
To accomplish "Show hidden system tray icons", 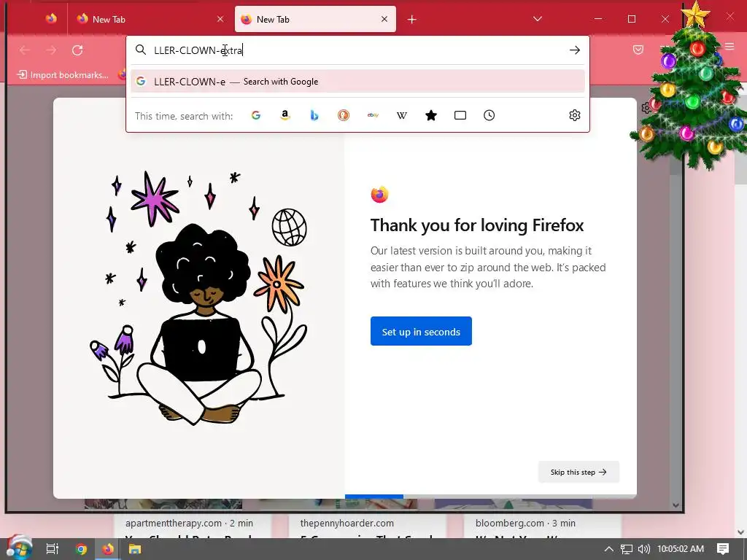I will (609, 549).
